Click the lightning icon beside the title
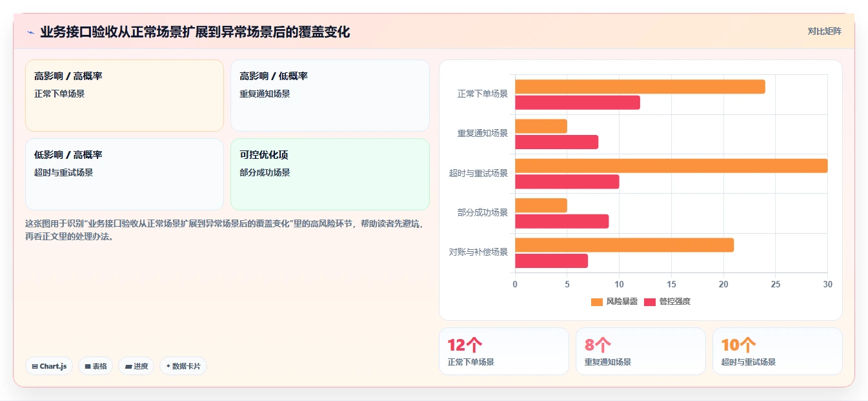Viewport: 868px width, 401px height. point(30,32)
